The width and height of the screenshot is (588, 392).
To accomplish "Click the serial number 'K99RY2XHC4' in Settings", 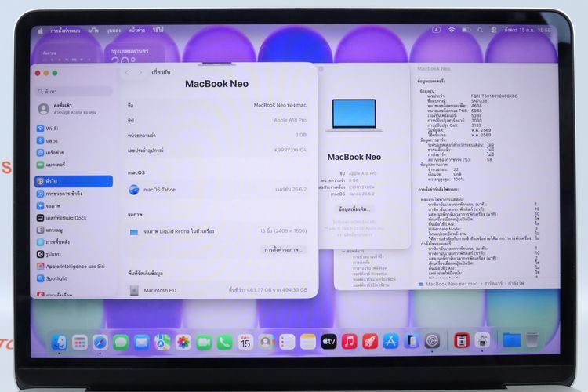I will click(290, 150).
